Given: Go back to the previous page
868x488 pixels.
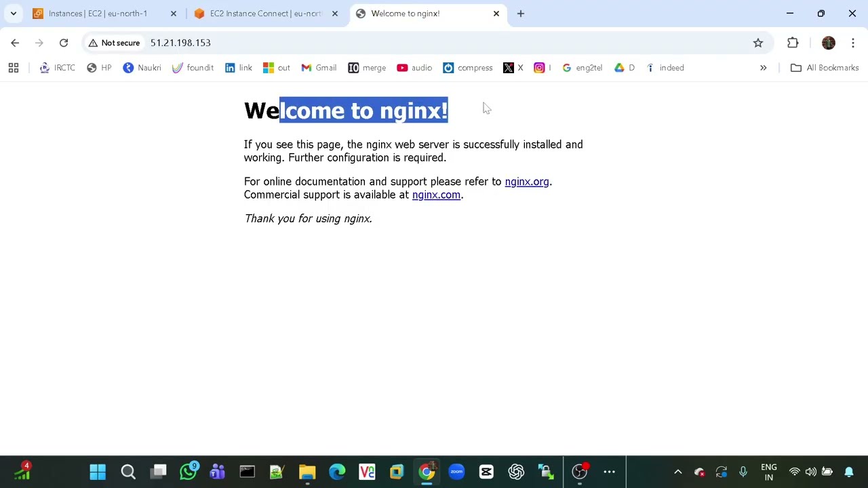Looking at the screenshot, I should click(x=15, y=43).
